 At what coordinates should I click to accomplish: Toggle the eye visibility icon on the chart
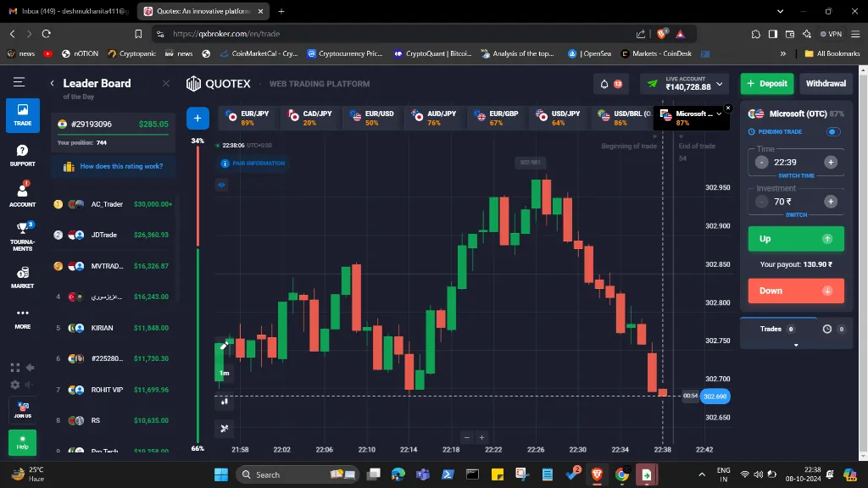[x=221, y=185]
